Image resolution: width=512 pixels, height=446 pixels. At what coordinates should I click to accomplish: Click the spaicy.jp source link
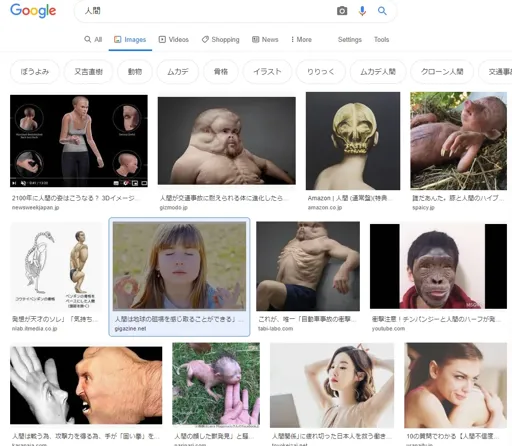423,208
